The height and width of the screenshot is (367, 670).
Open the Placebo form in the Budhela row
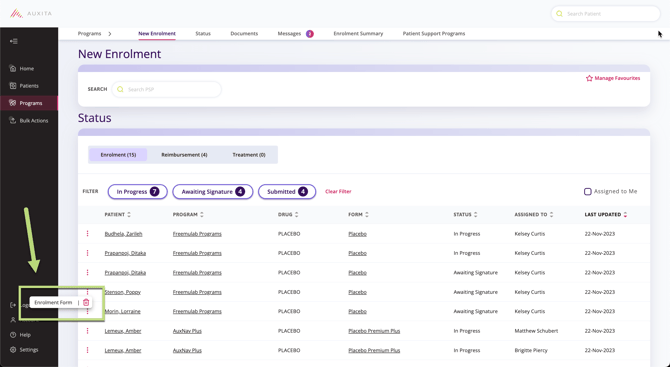357,234
